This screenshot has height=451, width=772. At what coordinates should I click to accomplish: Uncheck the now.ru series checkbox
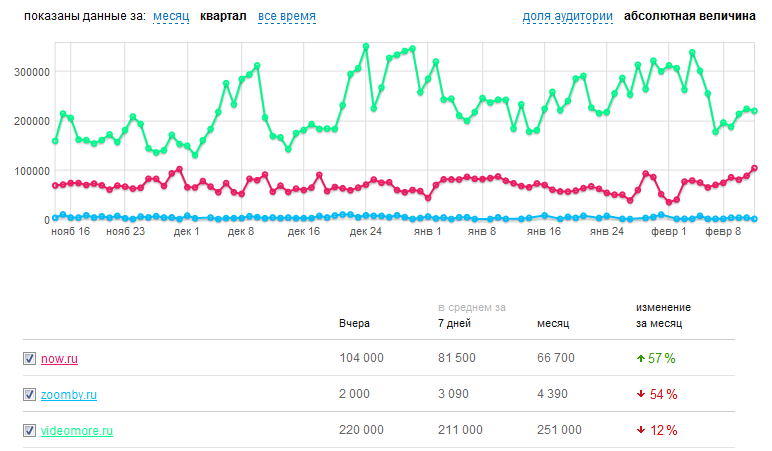pyautogui.click(x=29, y=358)
